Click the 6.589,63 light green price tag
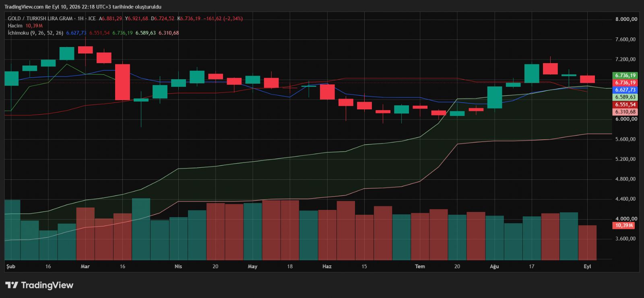 pos(625,97)
